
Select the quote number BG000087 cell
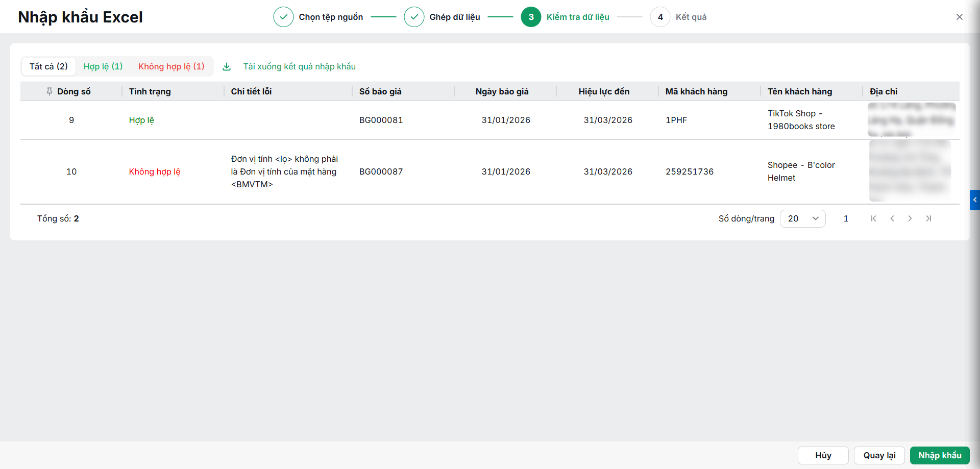(x=381, y=171)
